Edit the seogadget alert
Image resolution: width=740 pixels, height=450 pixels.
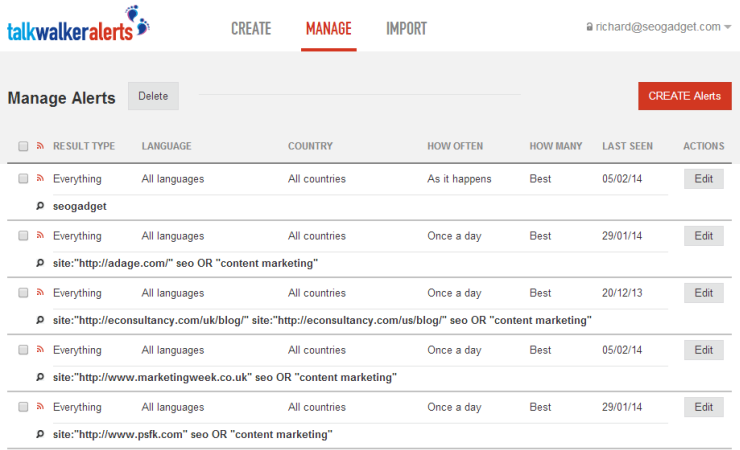pyautogui.click(x=704, y=179)
